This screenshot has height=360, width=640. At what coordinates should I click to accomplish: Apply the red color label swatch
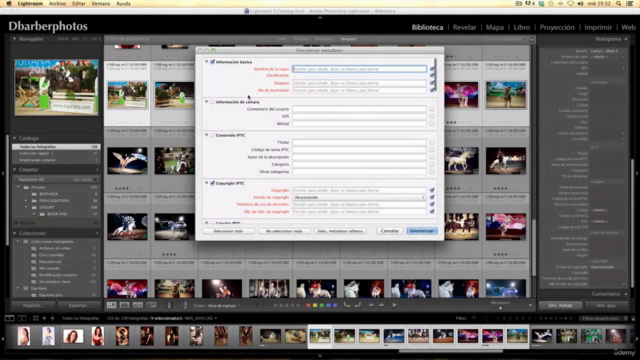coord(308,305)
